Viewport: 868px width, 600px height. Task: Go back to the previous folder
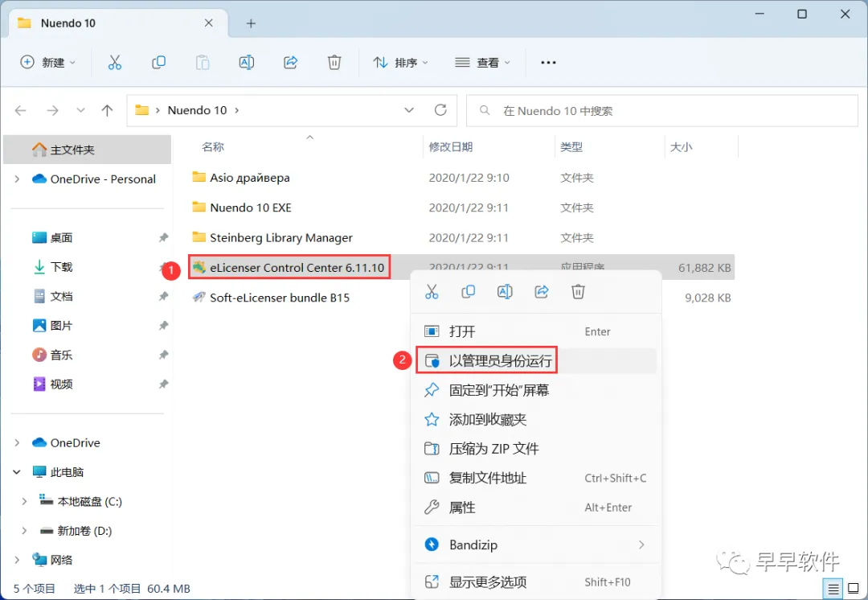click(20, 110)
